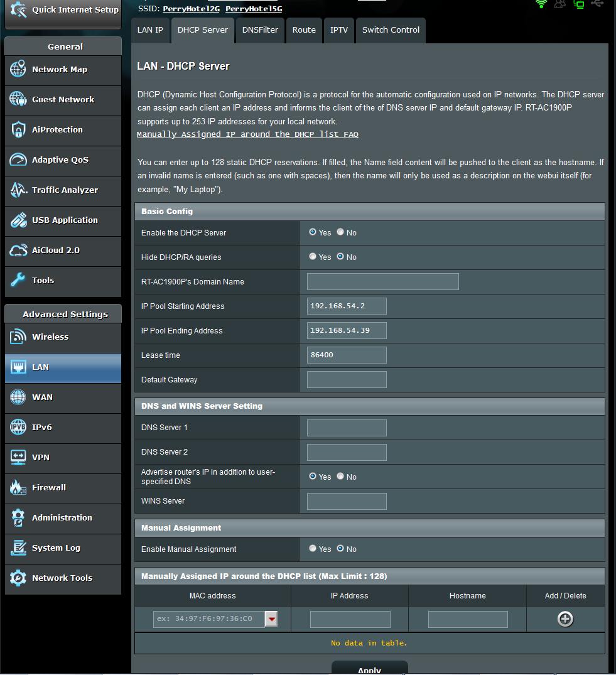Select No for Advertise router's IP

(340, 476)
